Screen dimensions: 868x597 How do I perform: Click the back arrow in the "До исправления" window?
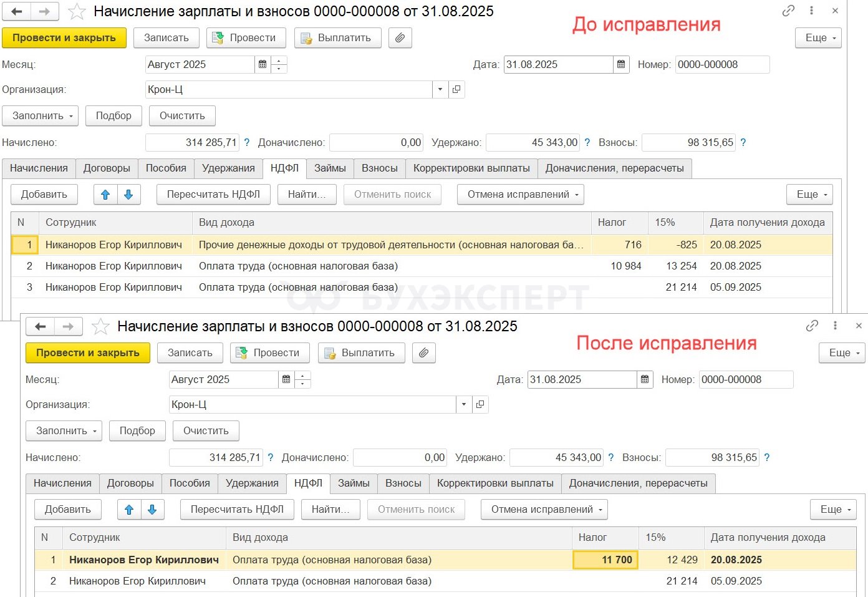click(x=17, y=11)
